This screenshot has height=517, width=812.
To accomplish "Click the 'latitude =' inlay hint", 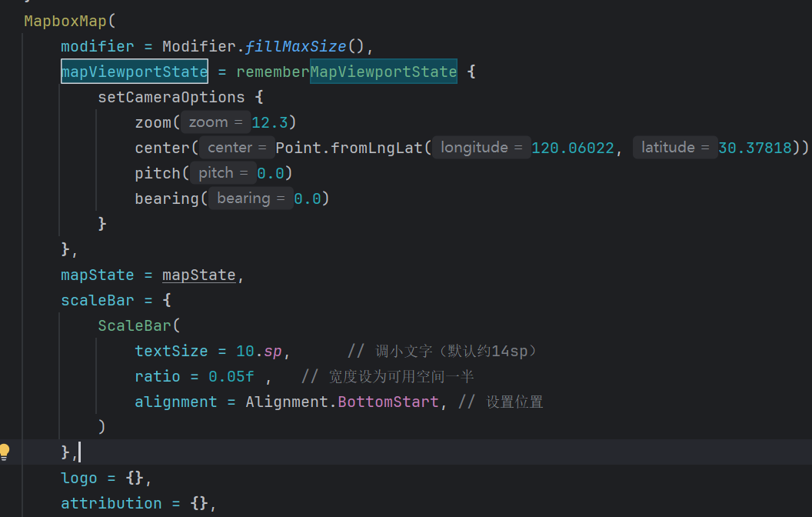I will tap(674, 148).
